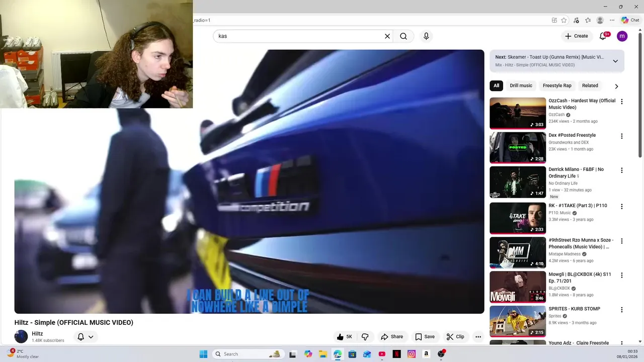Open Instagram from the taskbar
Screen dimensions: 644x362
pyautogui.click(x=412, y=354)
